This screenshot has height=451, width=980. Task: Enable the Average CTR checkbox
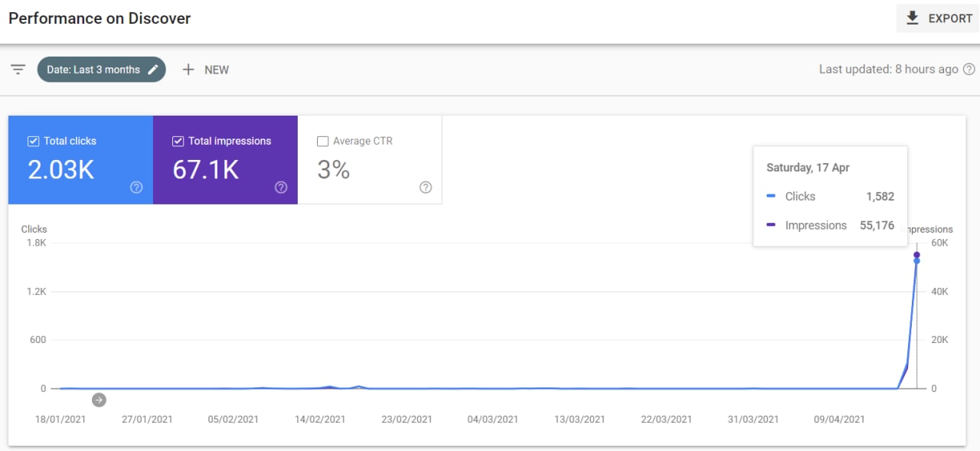point(322,141)
